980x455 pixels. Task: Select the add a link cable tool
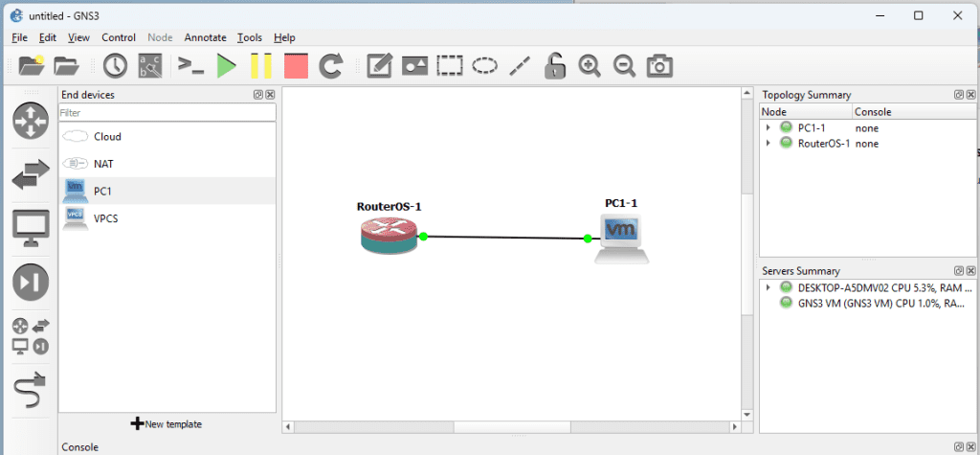click(30, 390)
